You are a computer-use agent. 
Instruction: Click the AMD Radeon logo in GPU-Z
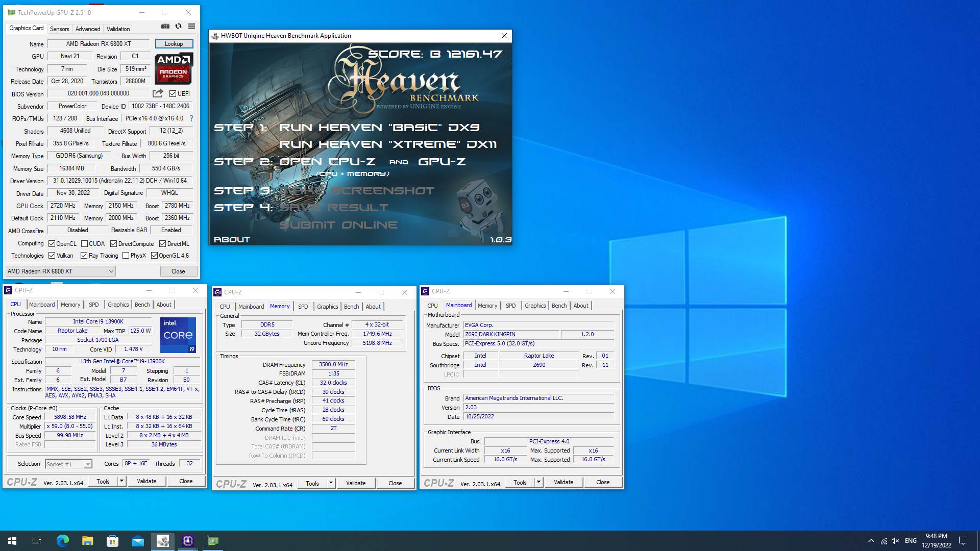(x=174, y=68)
